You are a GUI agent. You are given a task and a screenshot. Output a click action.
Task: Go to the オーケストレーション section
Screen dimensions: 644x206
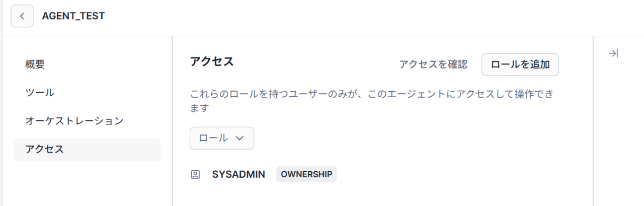click(x=74, y=121)
